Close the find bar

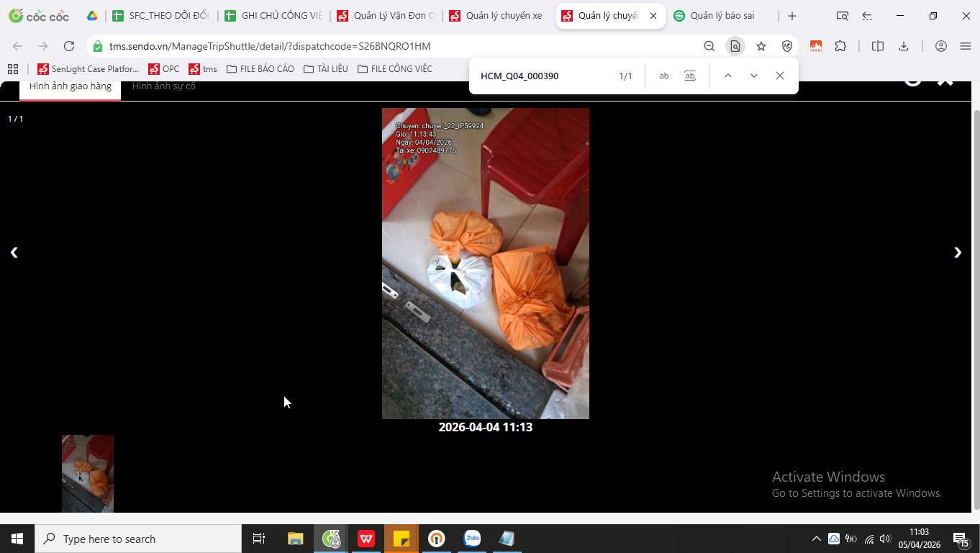(x=780, y=76)
